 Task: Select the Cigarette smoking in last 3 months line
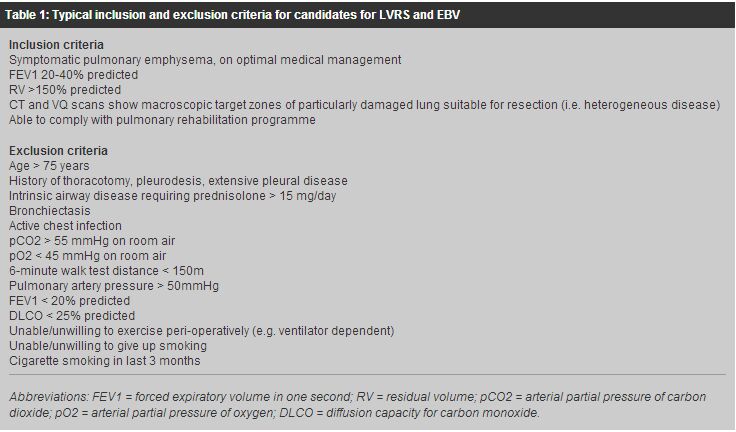coord(105,361)
